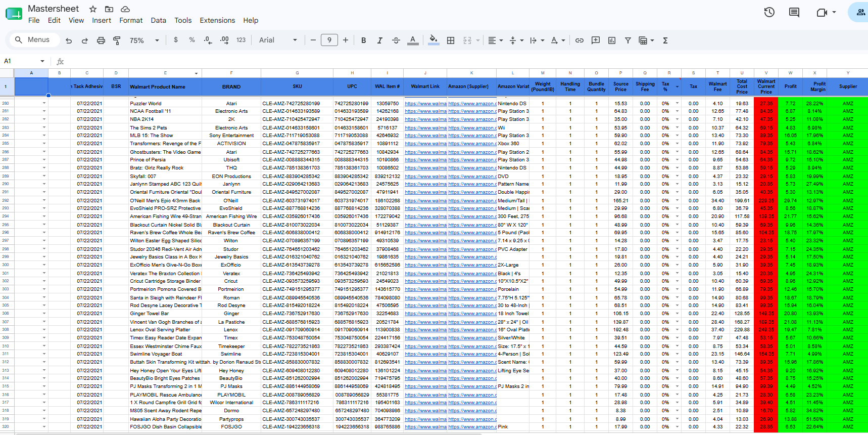The width and height of the screenshot is (868, 435).
Task: Open text wrapping dropdown
Action: pos(537,40)
